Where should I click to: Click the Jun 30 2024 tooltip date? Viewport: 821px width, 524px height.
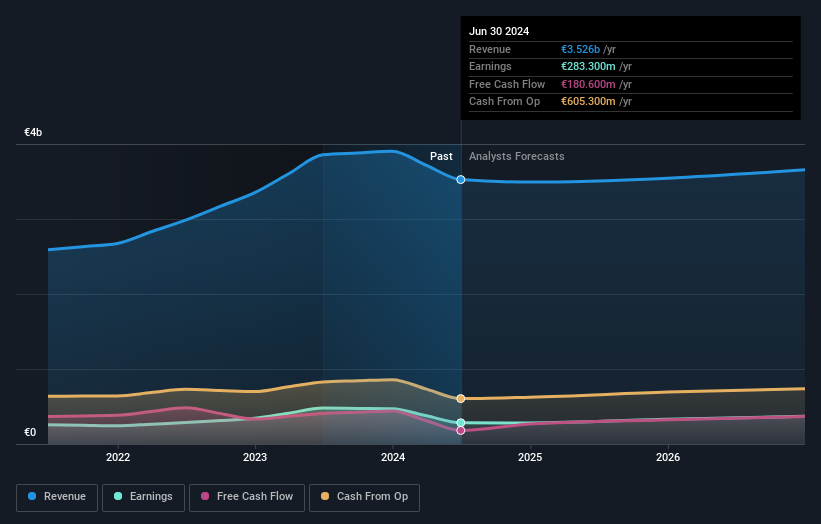point(499,31)
